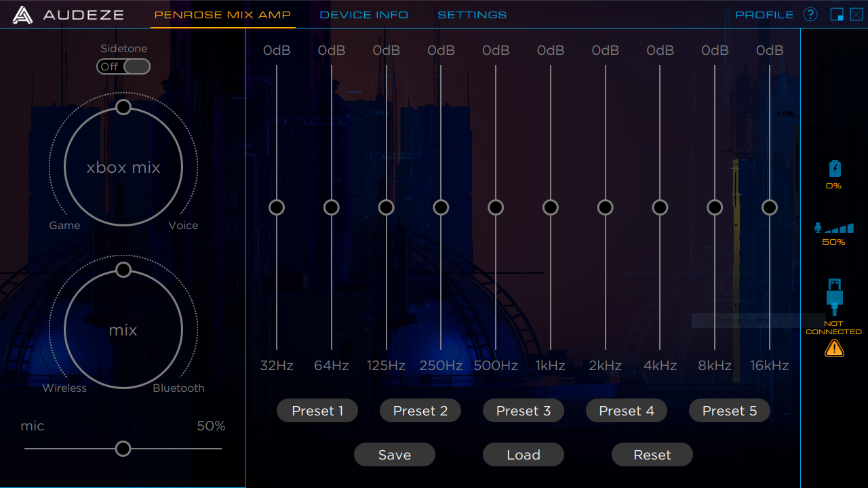Click the 250Hz frequency label

[441, 366]
